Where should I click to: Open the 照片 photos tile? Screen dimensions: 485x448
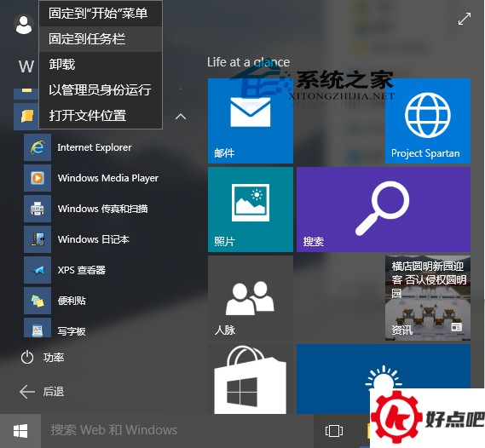[x=251, y=210]
